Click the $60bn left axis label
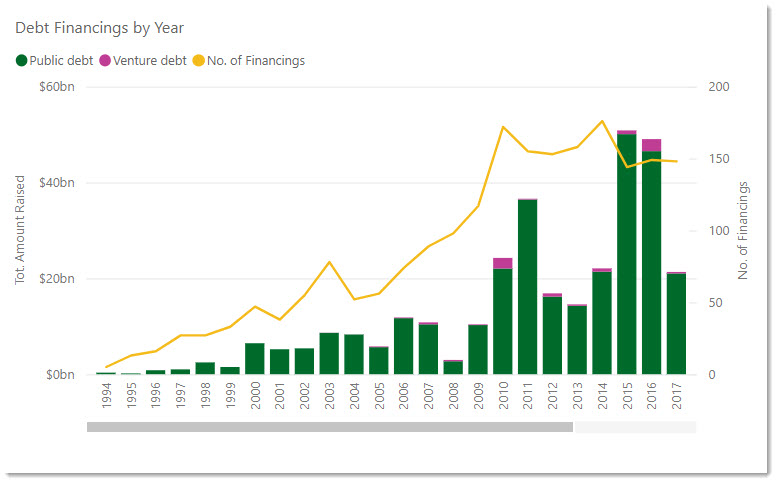 click(x=57, y=87)
